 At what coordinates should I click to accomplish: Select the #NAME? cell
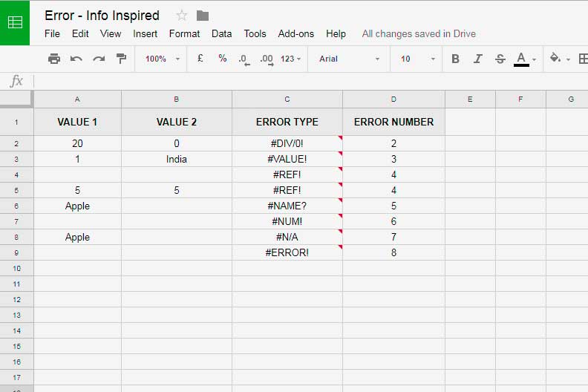pyautogui.click(x=287, y=206)
